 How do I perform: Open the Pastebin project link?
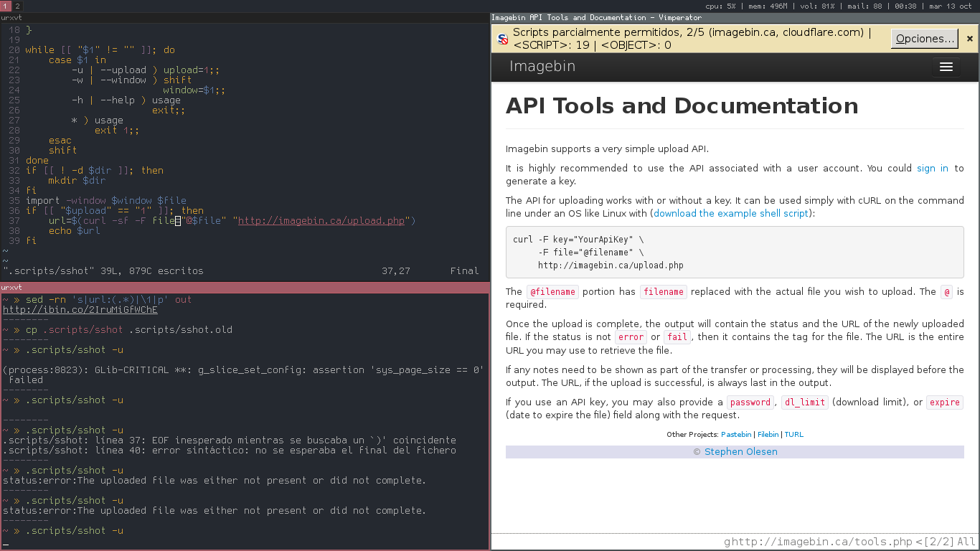736,434
